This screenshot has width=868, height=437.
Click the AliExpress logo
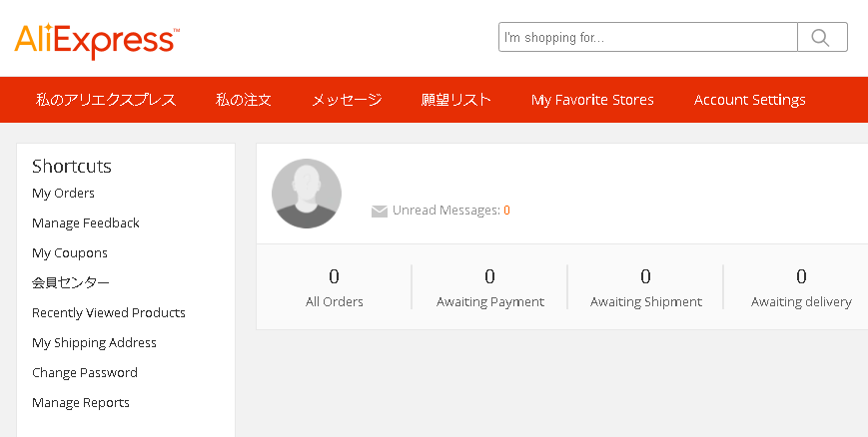click(97, 40)
